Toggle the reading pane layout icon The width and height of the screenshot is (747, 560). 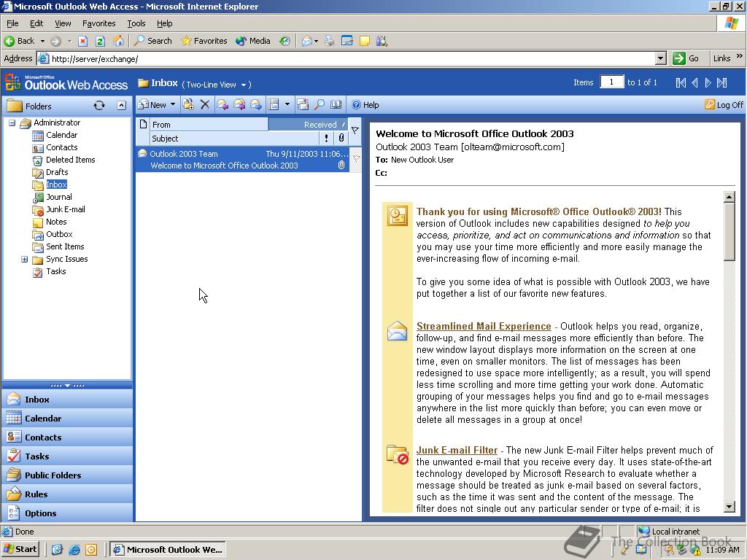pyautogui.click(x=274, y=105)
